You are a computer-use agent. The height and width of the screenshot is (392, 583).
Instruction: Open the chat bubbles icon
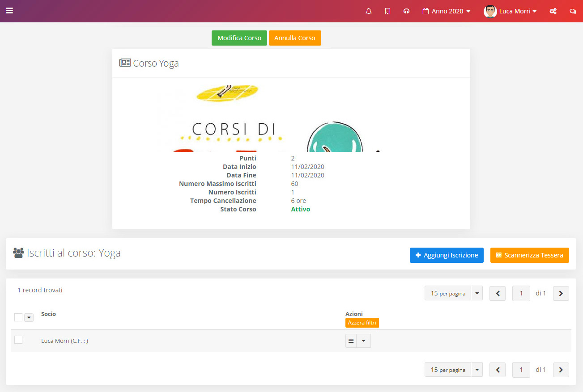point(573,11)
